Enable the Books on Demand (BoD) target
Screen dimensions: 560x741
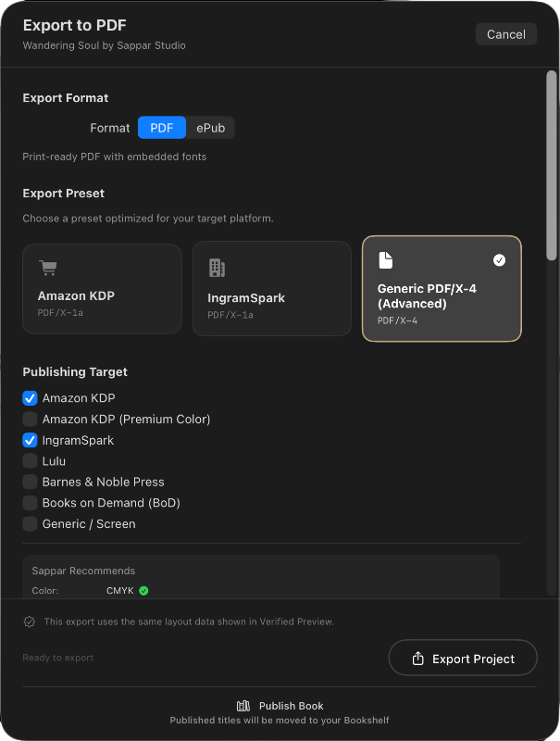click(30, 503)
